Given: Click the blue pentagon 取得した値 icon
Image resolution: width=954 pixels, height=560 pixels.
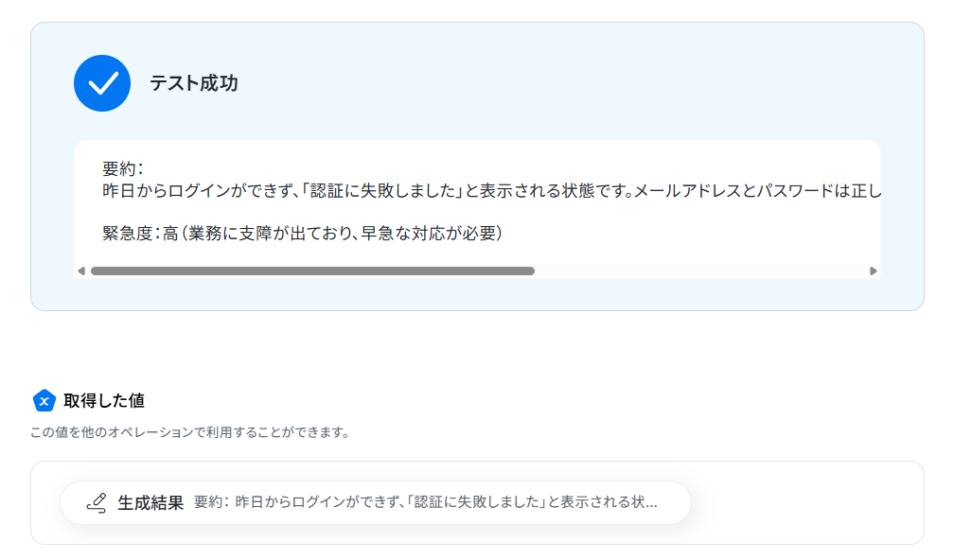Looking at the screenshot, I should click(x=44, y=401).
